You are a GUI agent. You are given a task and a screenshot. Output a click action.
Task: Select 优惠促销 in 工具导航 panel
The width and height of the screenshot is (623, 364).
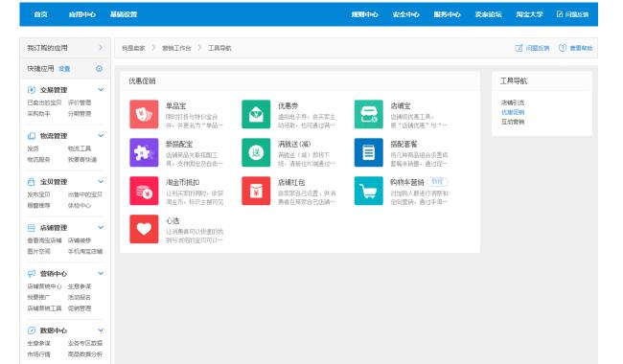pyautogui.click(x=513, y=112)
